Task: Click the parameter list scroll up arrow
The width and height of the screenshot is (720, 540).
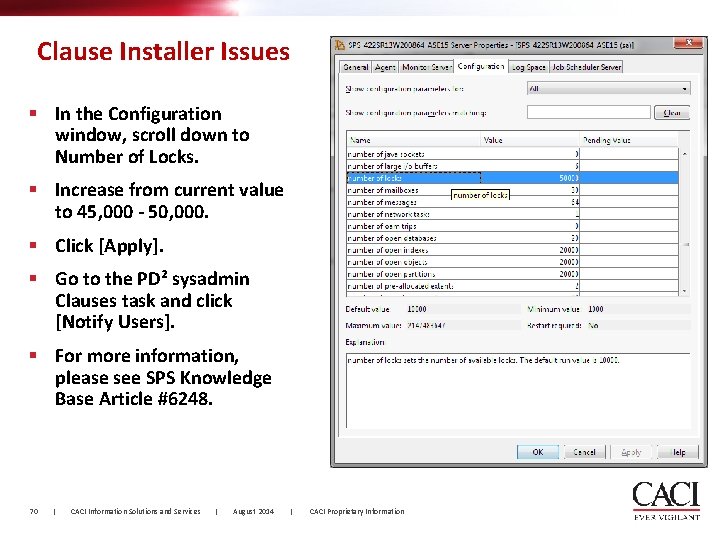Action: pyautogui.click(x=685, y=154)
